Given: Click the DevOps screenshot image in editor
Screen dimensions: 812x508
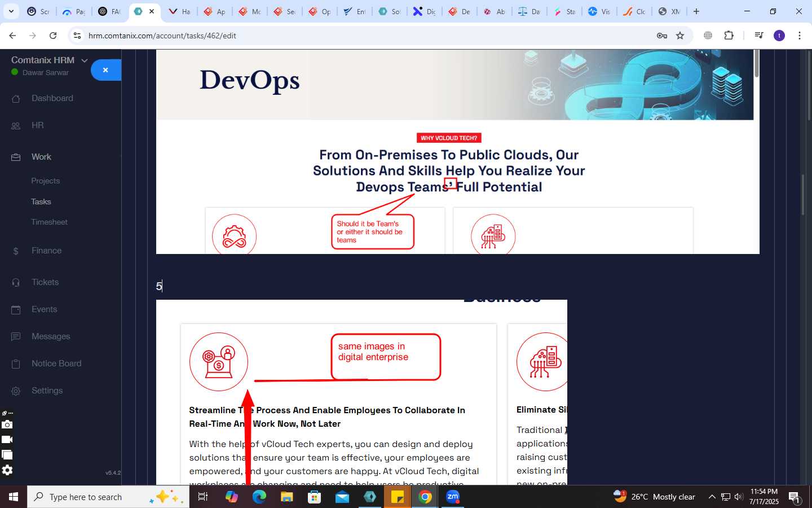Looking at the screenshot, I should (457, 151).
